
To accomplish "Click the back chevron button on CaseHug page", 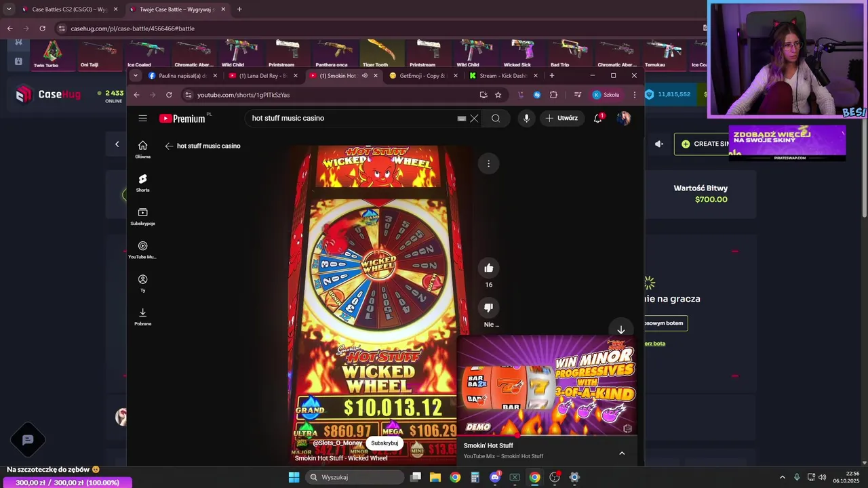I will [117, 144].
